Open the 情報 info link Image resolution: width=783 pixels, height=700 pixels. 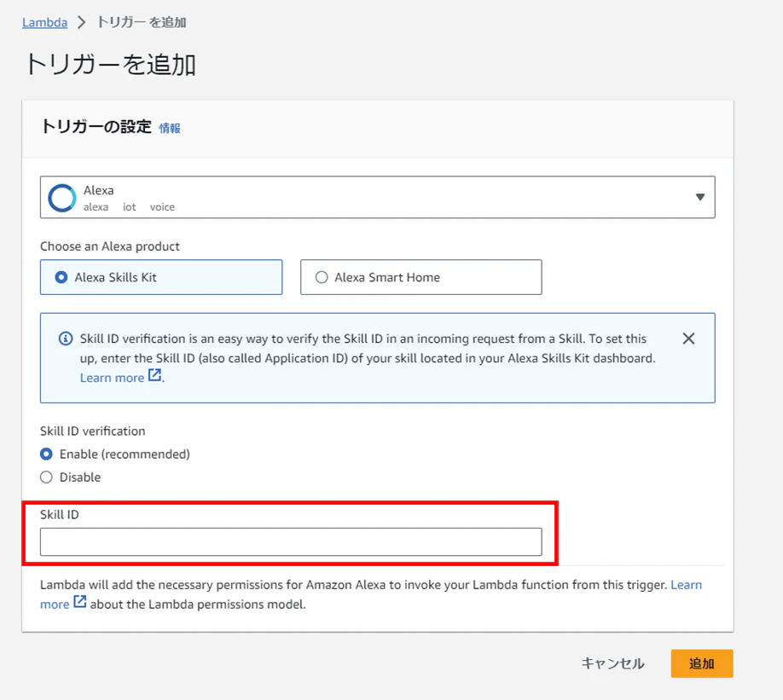click(170, 128)
